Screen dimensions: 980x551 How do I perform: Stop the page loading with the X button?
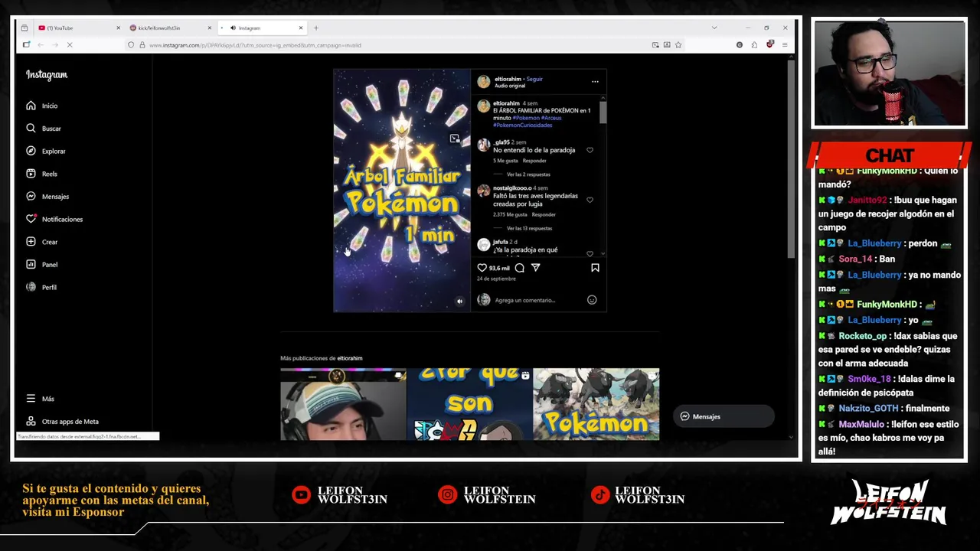(x=69, y=45)
